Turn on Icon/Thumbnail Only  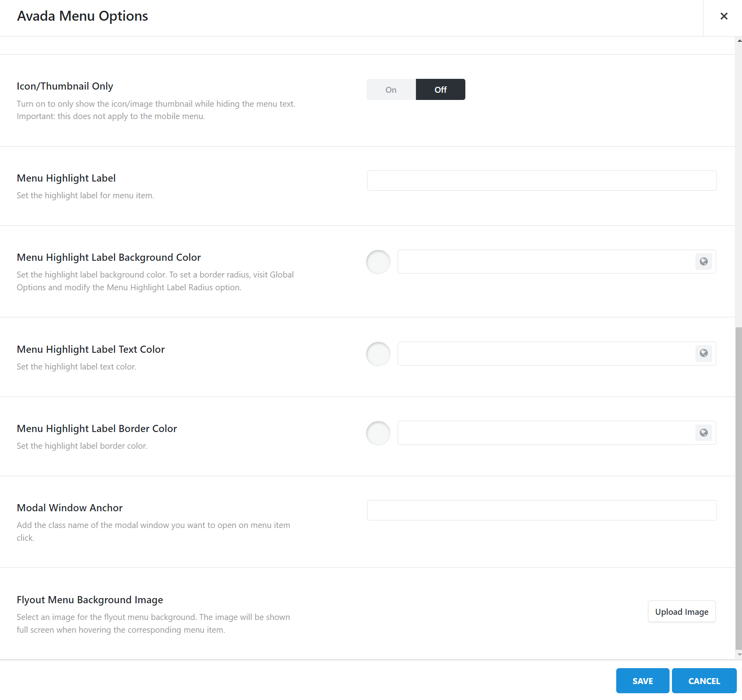point(391,90)
